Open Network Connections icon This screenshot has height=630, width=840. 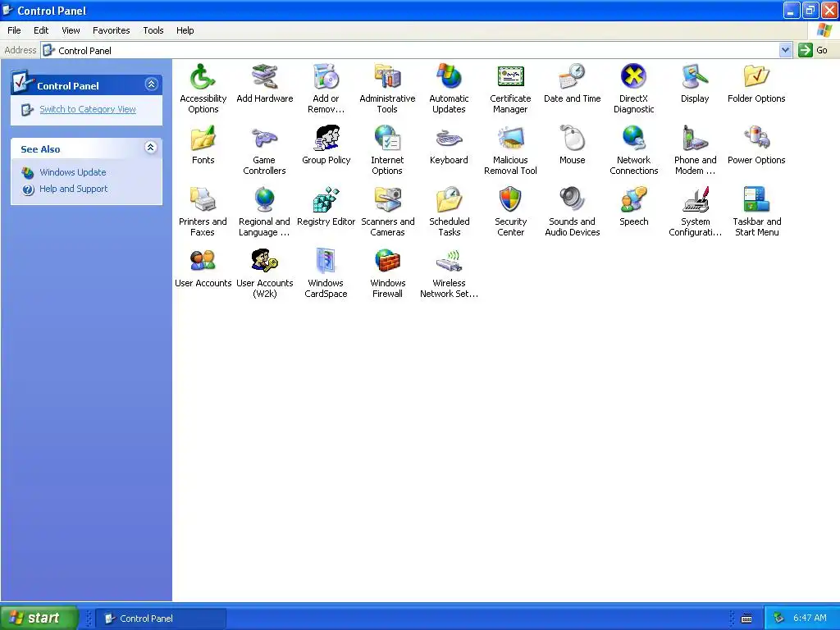(634, 138)
